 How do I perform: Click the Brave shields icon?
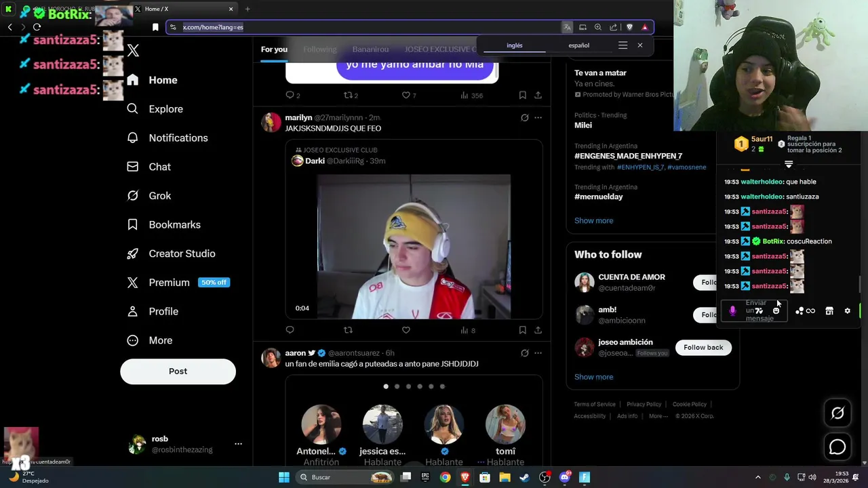629,27
